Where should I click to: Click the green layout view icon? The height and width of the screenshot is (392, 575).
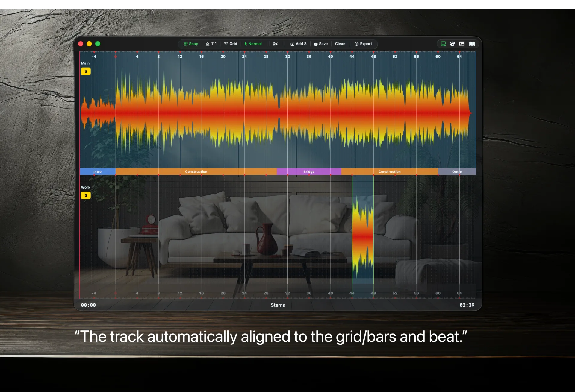tap(443, 44)
